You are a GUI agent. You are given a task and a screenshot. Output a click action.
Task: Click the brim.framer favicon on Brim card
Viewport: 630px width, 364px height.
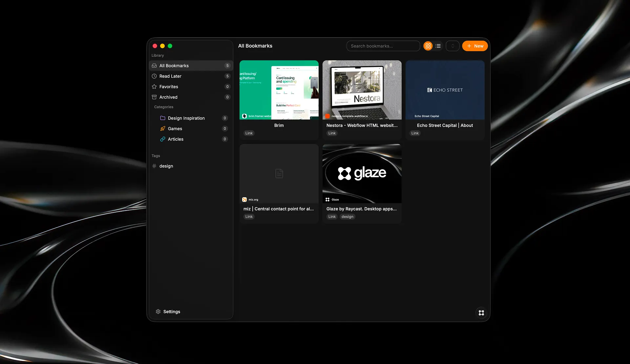[244, 116]
